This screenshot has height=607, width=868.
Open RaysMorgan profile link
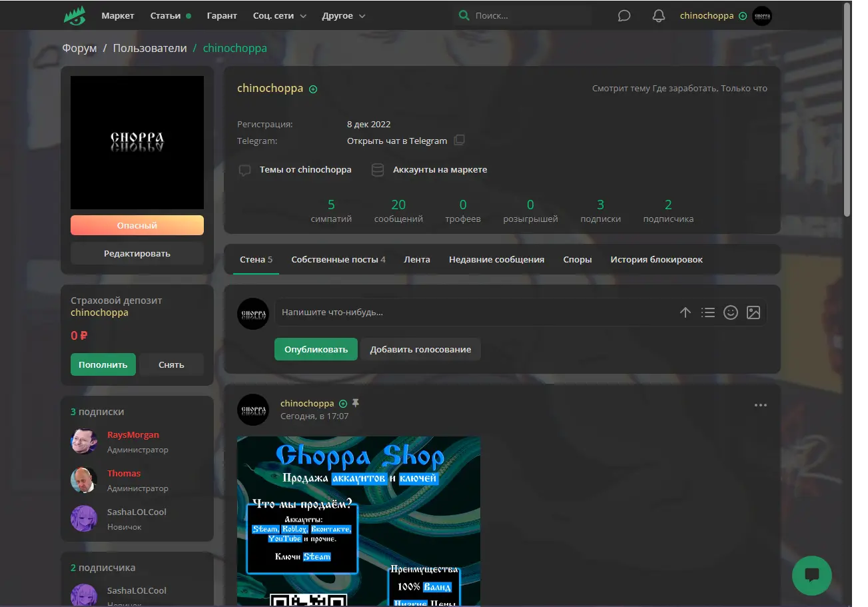(x=133, y=434)
